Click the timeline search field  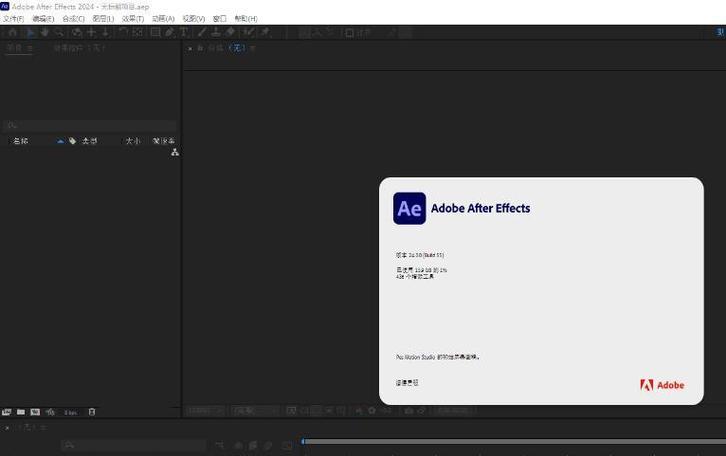(133, 445)
